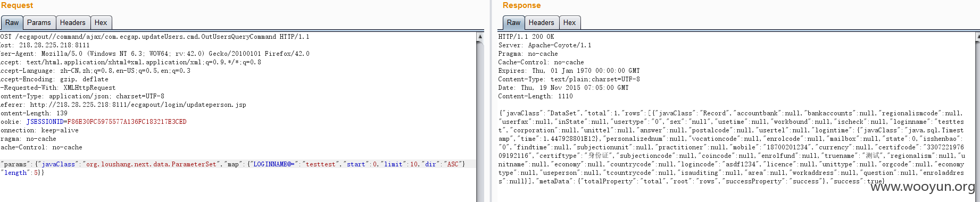Click the request Cache-Control: no-cache line
Image resolution: width=980 pixels, height=202 pixels.
pos(41,147)
